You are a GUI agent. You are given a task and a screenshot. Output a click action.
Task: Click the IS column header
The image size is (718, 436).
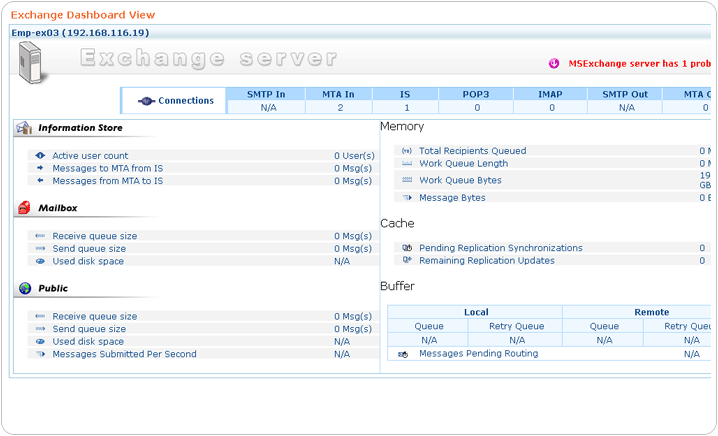[405, 94]
